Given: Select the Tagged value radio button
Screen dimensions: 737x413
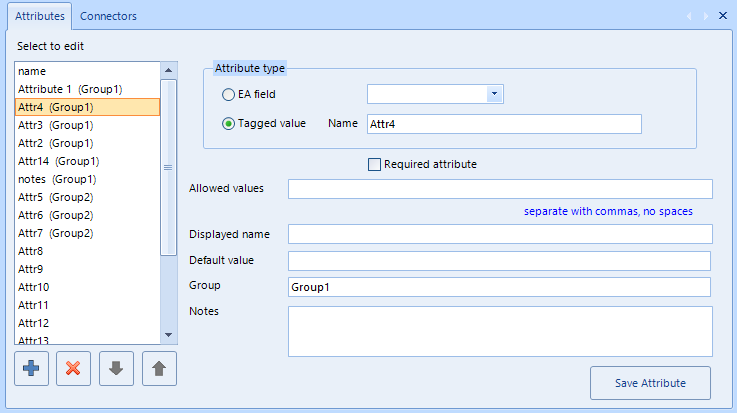Looking at the screenshot, I should 228,124.
